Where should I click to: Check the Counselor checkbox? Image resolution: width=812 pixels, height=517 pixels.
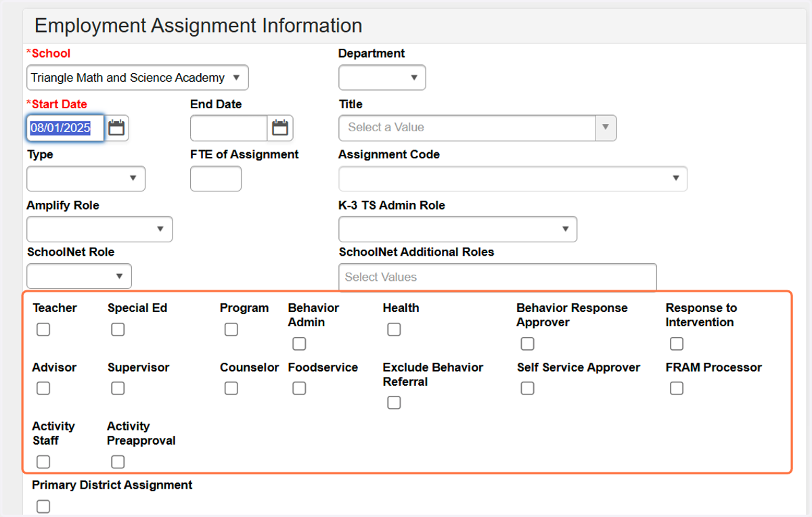point(231,388)
